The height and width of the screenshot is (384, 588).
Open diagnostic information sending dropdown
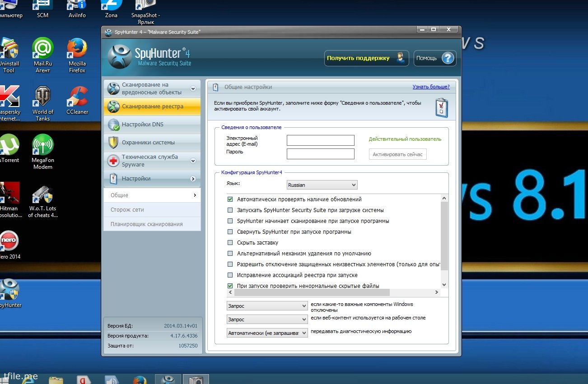267,333
